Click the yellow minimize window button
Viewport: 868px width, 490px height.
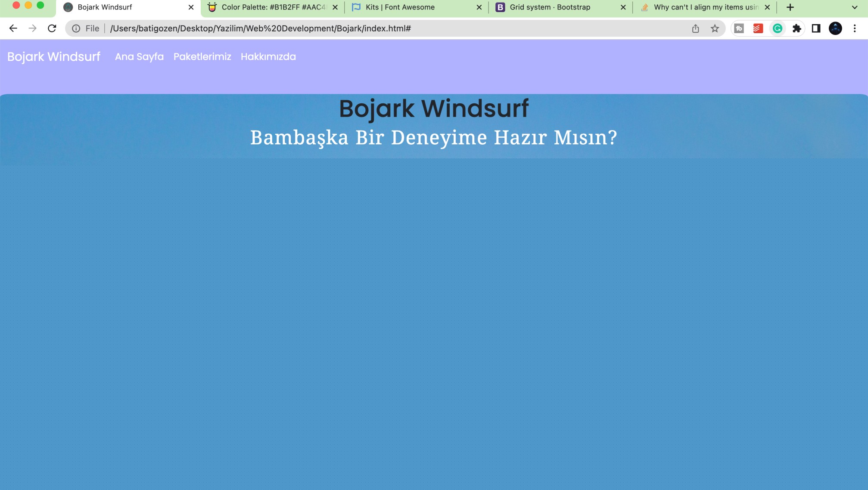28,6
